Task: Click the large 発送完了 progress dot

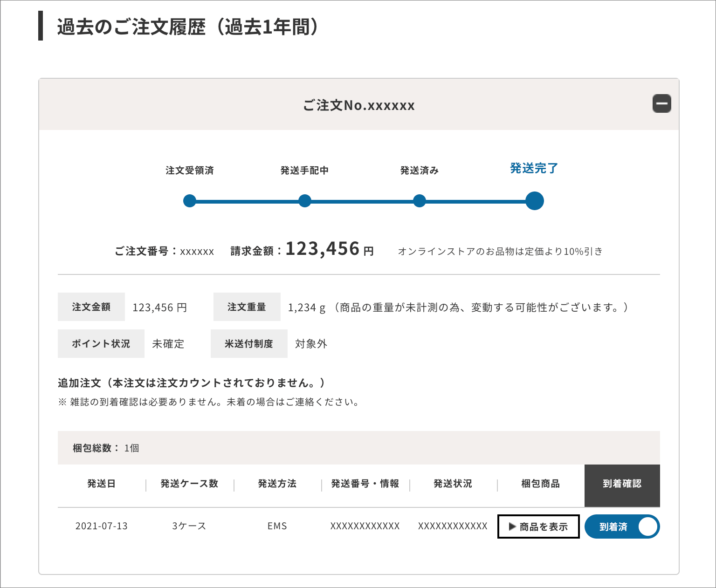Action: coord(534,201)
